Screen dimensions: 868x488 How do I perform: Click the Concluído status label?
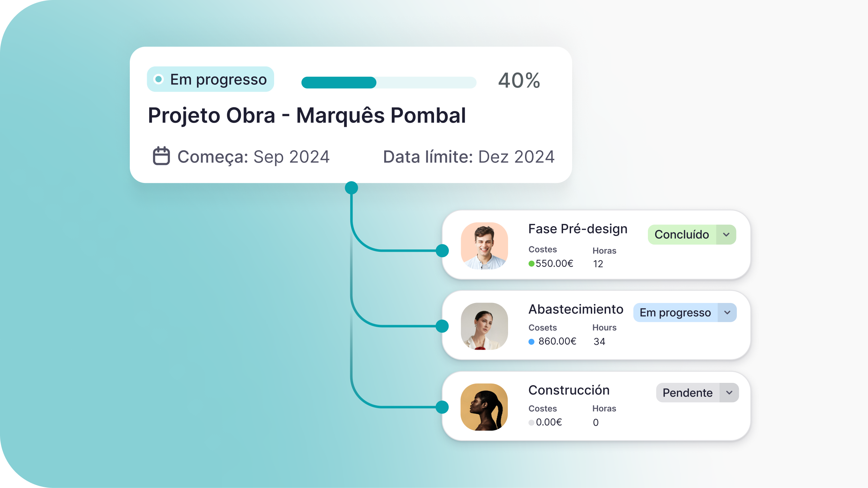(x=681, y=234)
